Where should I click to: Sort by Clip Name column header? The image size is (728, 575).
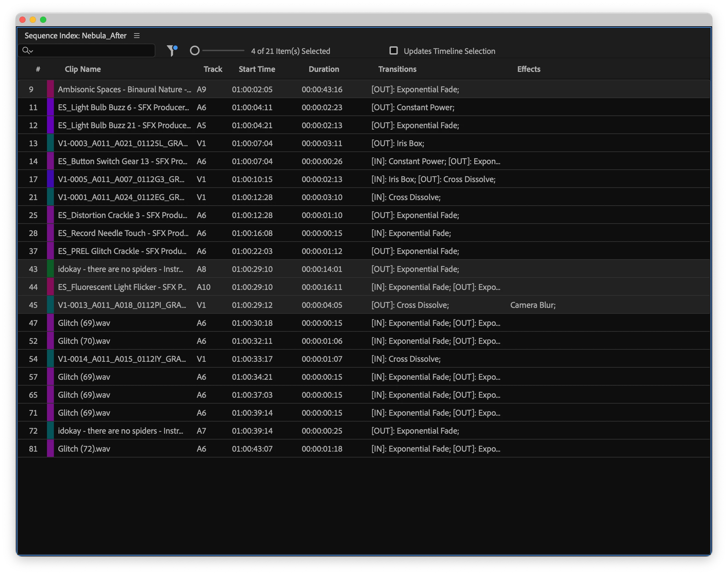coord(83,69)
